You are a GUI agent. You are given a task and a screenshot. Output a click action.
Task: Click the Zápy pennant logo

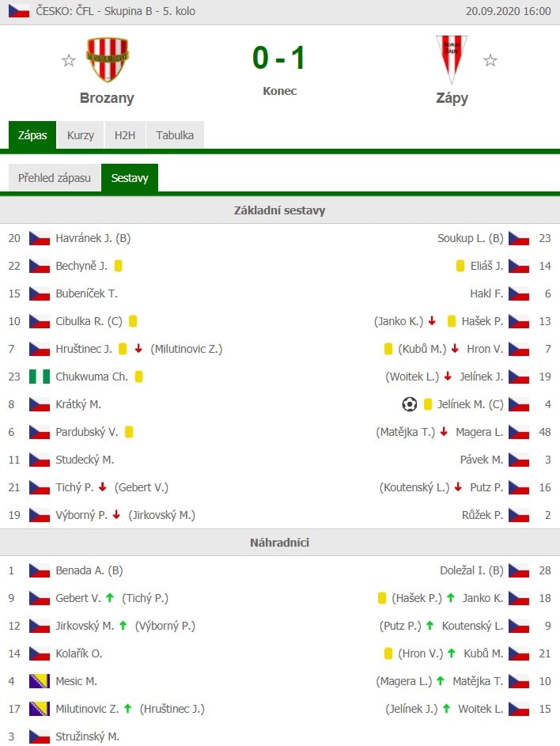point(452,59)
